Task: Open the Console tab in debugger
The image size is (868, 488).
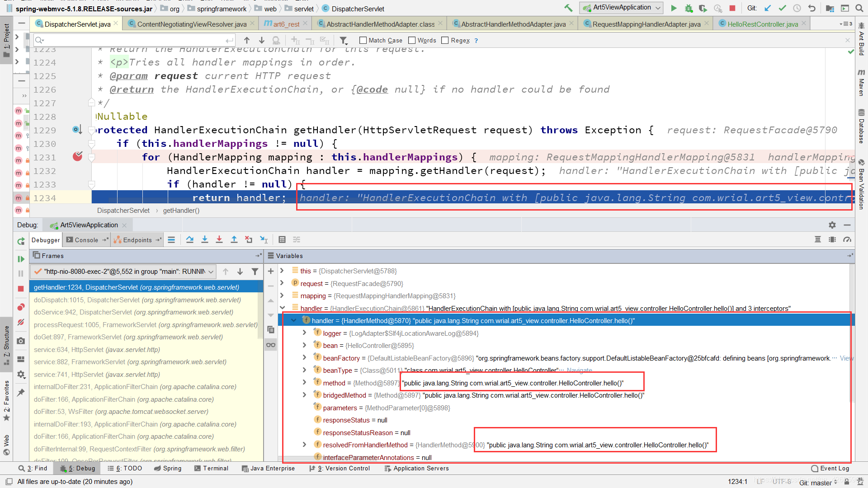Action: click(x=86, y=240)
